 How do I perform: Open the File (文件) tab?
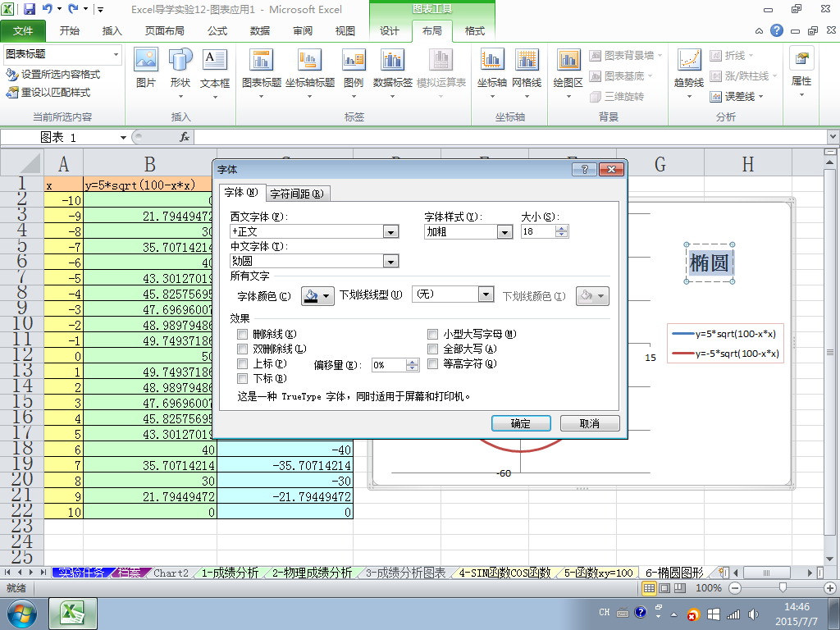point(23,30)
